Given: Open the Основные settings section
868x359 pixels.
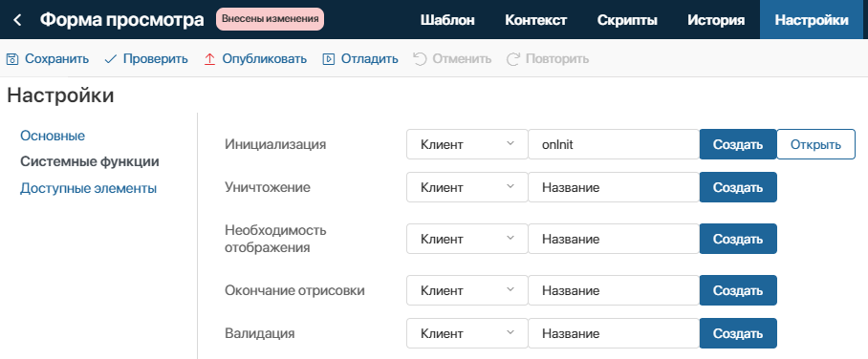Looking at the screenshot, I should 53,136.
